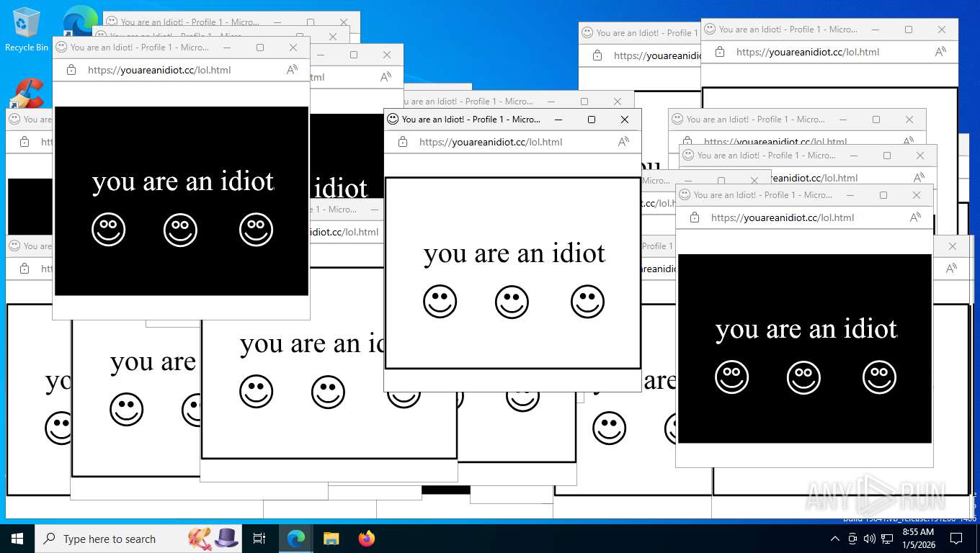Viewport: 980px width, 553px height.
Task: Maximize the upper-left black window
Action: tap(260, 48)
